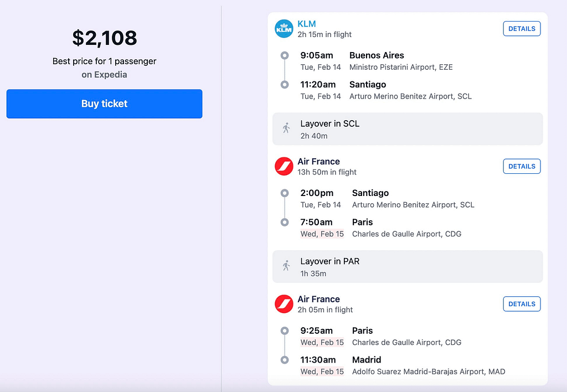
Task: Click the walking icon in the PAR layover
Action: pyautogui.click(x=286, y=266)
